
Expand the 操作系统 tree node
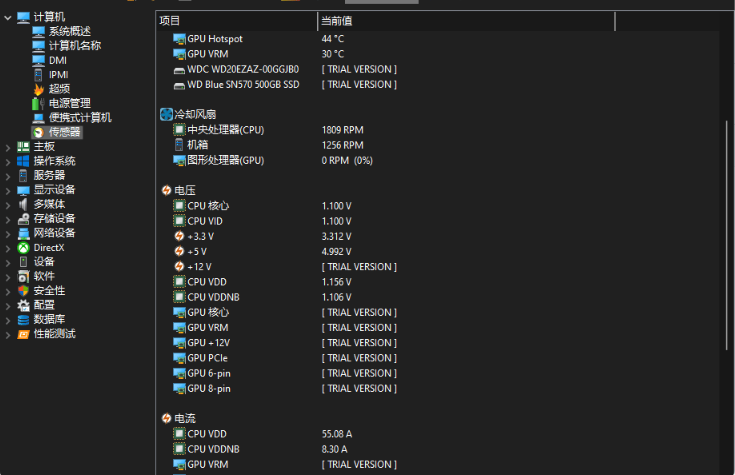tap(8, 162)
